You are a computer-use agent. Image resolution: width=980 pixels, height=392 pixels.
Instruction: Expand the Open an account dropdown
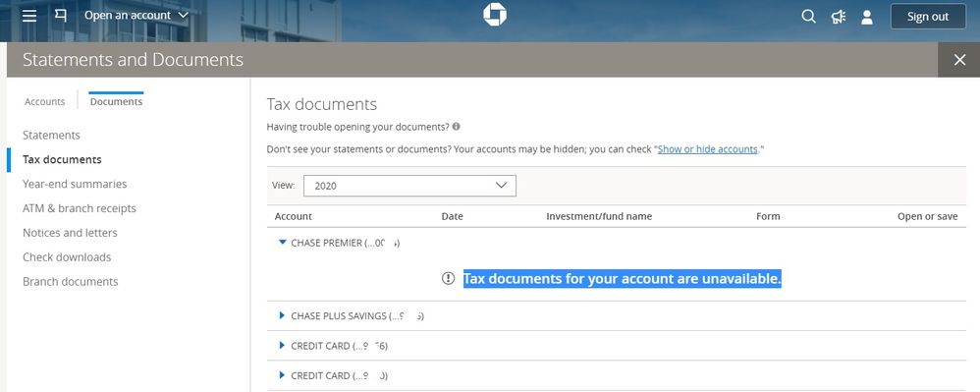pyautogui.click(x=136, y=16)
